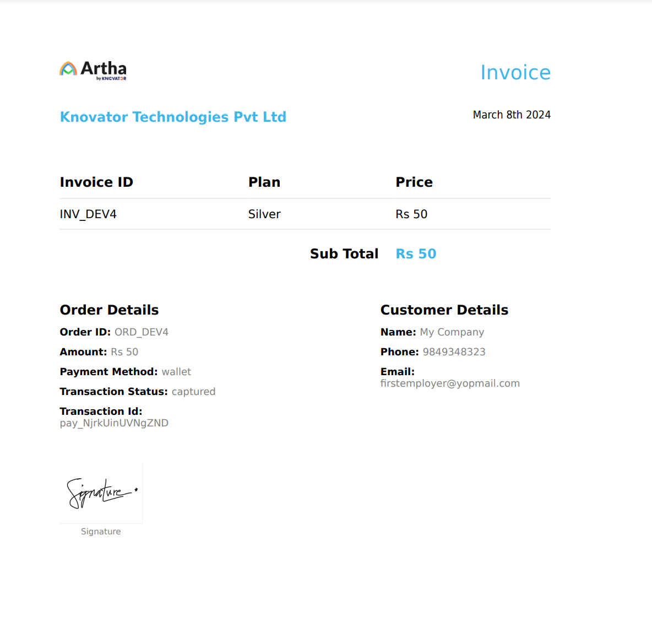The image size is (652, 644).
Task: Select the ORD_DEV4 order ID value
Action: 141,332
